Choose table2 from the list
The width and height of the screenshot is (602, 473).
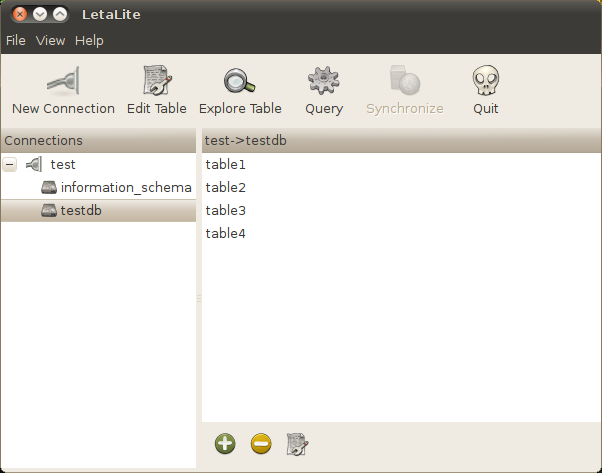click(x=225, y=187)
